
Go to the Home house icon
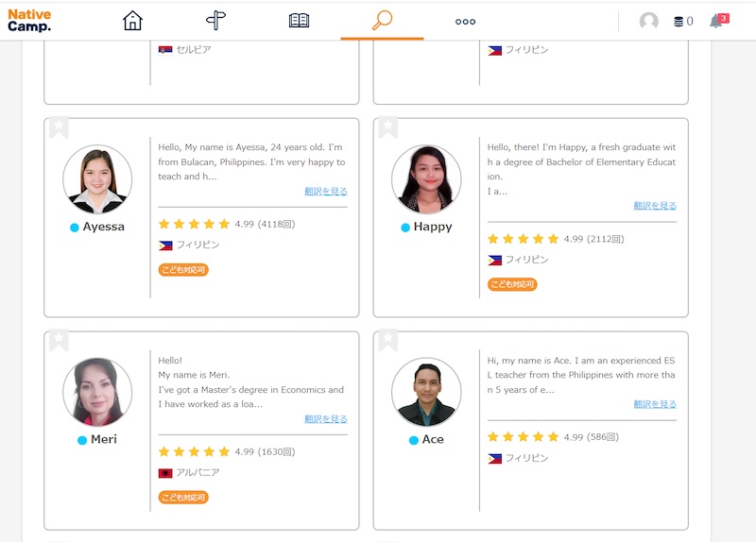click(132, 21)
